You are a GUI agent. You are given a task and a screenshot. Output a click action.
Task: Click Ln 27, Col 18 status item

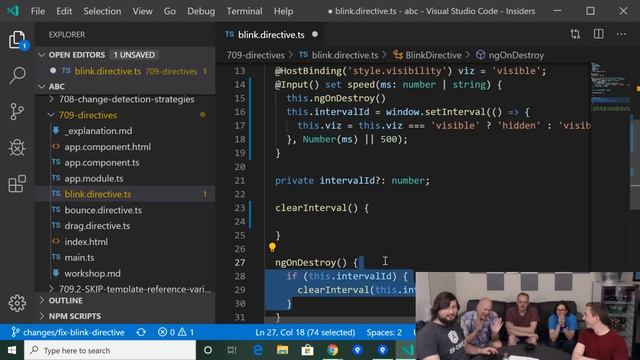coord(305,332)
